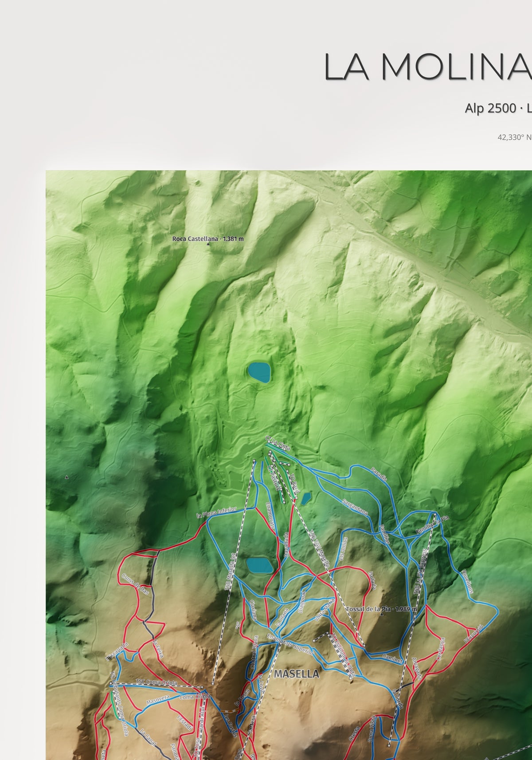Click the "Isolada" piste label
The image size is (532, 760).
372,580
